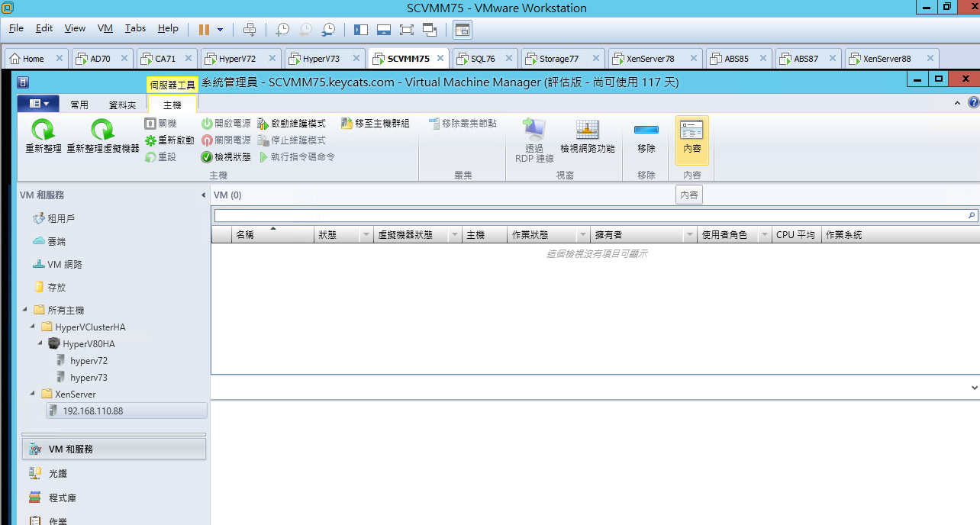Open the pause button dropdown arrow

click(221, 30)
